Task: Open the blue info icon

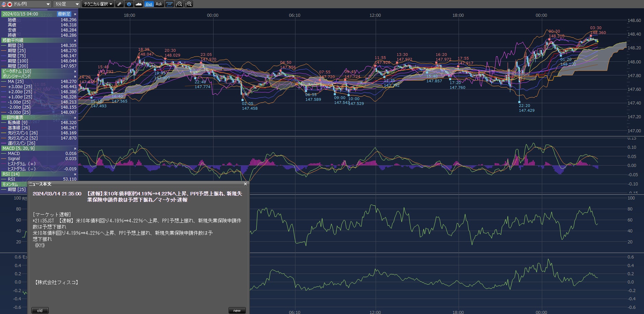Action: pos(129,4)
